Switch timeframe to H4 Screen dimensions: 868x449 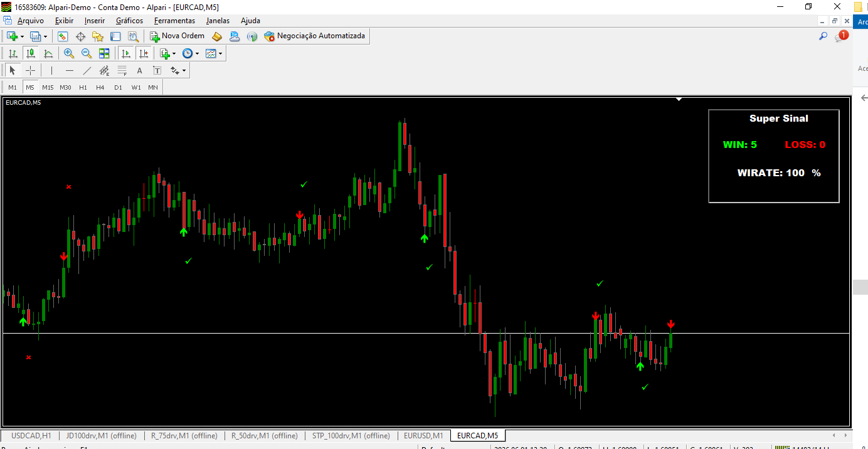tap(100, 87)
